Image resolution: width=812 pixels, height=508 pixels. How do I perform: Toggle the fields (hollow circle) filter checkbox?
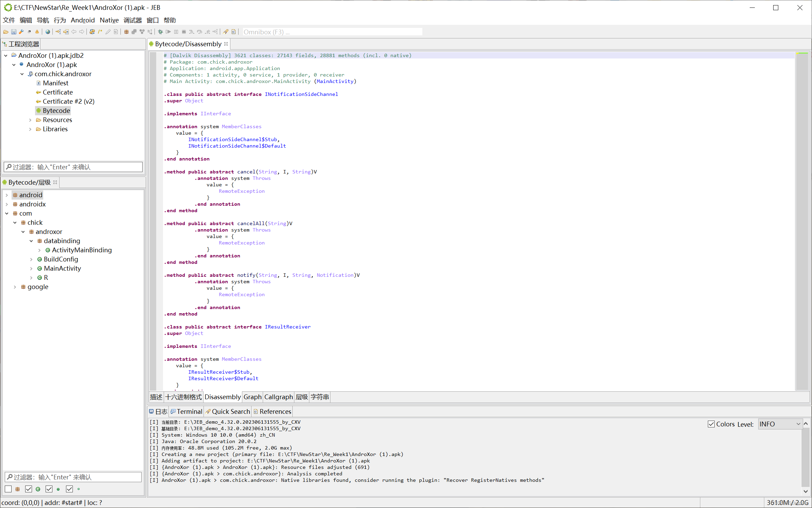pyautogui.click(x=69, y=489)
